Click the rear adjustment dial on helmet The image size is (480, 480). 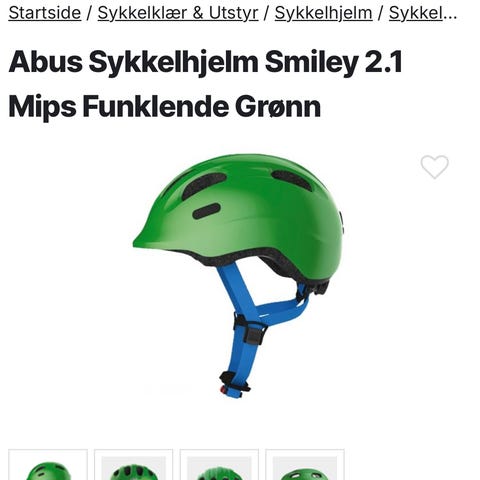click(320, 287)
